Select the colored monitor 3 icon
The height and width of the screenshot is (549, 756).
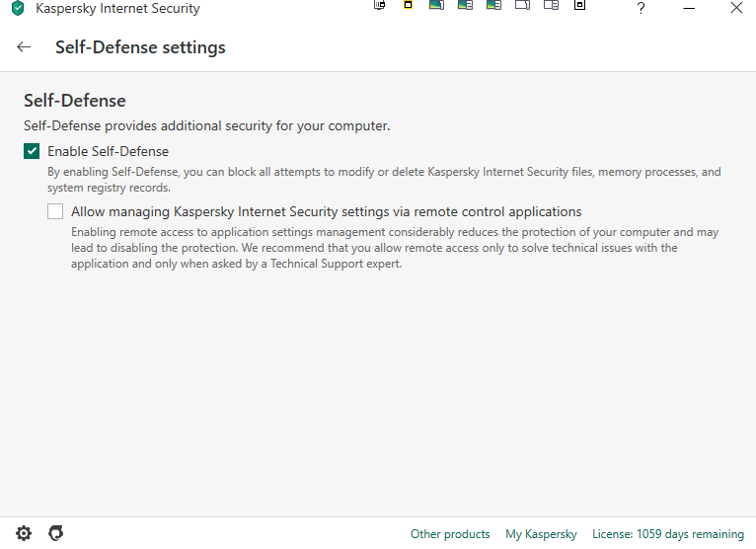point(493,5)
